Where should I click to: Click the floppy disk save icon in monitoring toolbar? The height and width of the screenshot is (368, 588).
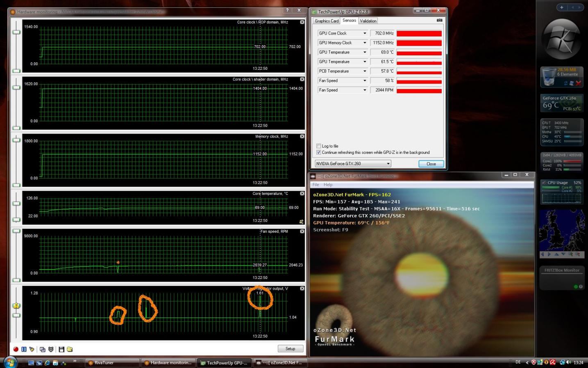click(x=61, y=349)
